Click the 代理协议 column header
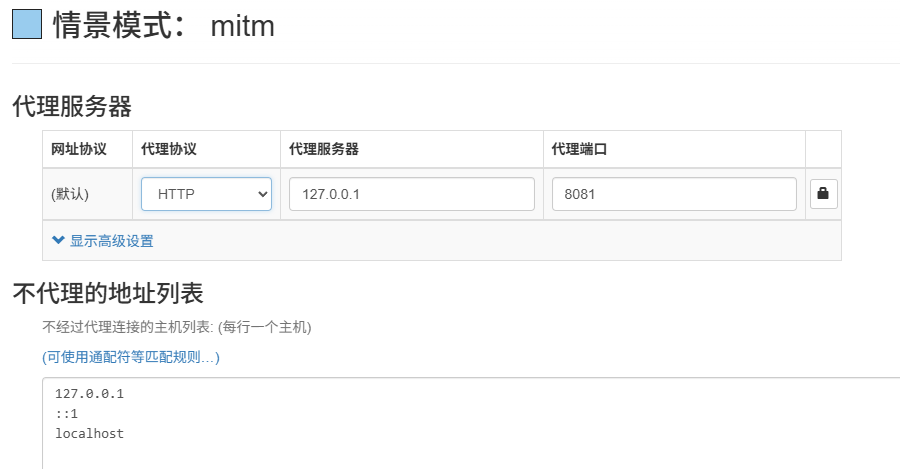This screenshot has width=900, height=469. pyautogui.click(x=169, y=149)
